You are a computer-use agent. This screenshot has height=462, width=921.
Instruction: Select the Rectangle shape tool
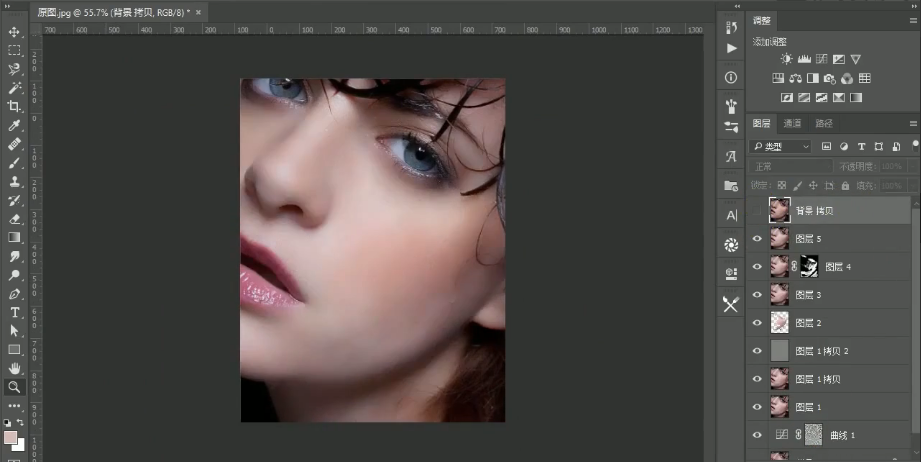coord(14,350)
